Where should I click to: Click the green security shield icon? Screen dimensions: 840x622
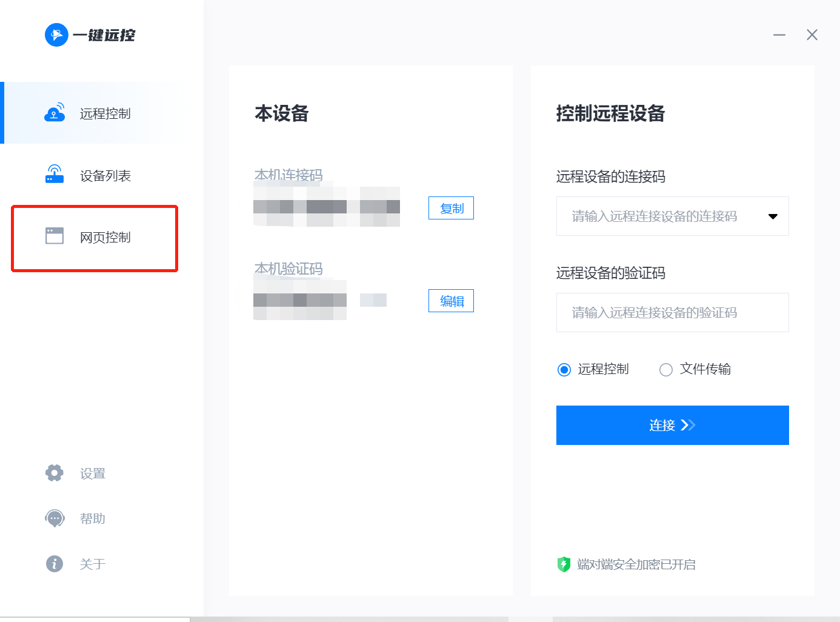pos(564,564)
